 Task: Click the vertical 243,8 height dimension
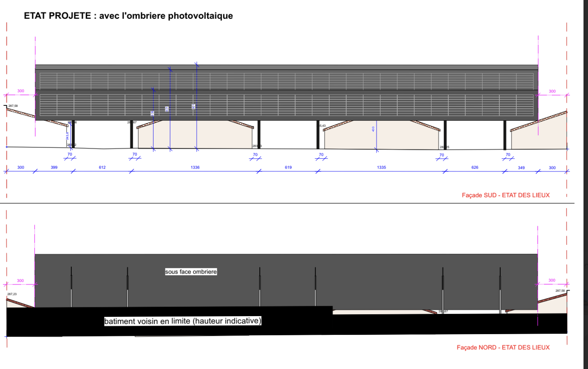coord(68,136)
